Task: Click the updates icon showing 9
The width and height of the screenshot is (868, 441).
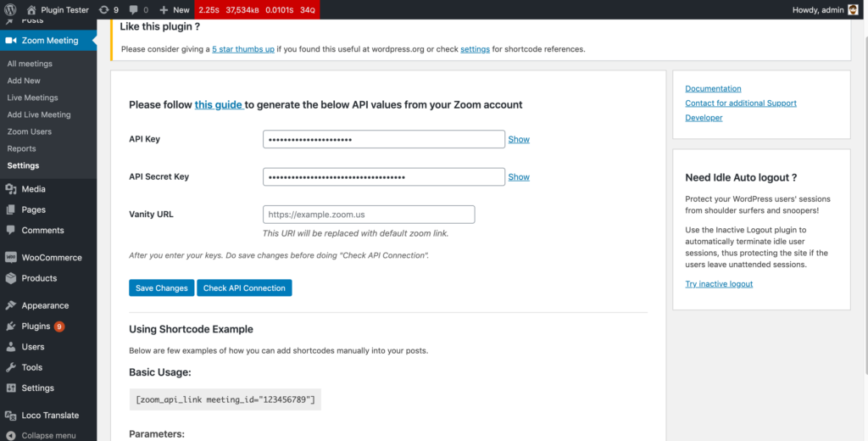Action: [103, 9]
